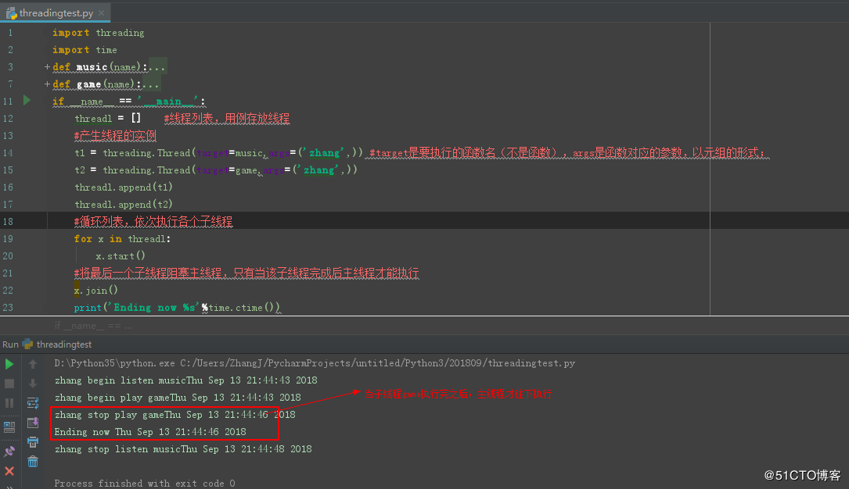Click the t2 threading.Thread assignment line

coord(215,170)
